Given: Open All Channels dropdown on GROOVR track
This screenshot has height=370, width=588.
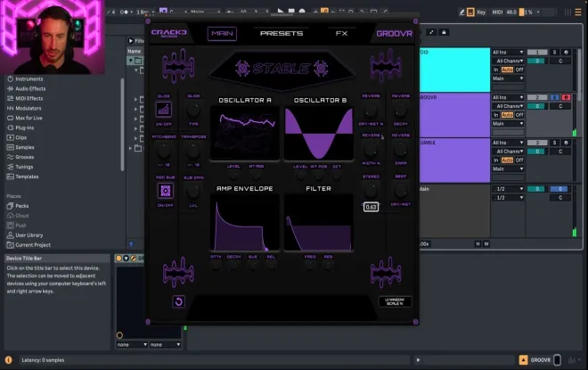Looking at the screenshot, I should coord(508,106).
